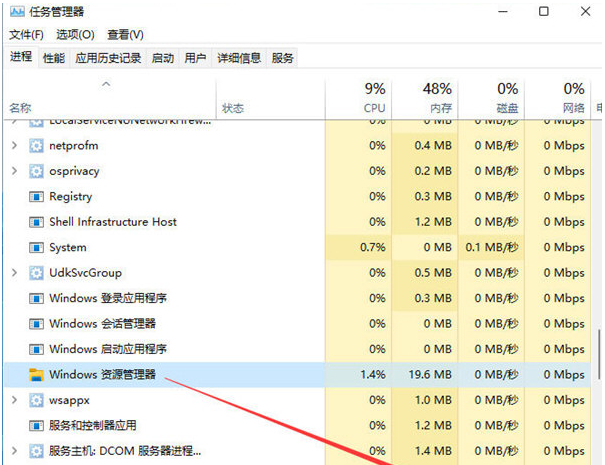605x465 pixels.
Task: Click the 1.0 MB memory value for wsappx
Action: 433,400
